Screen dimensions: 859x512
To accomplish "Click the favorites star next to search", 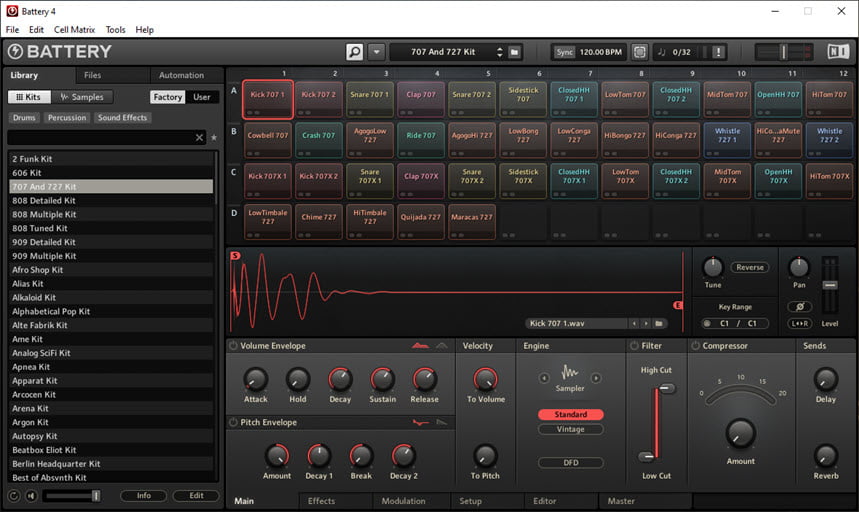I will (214, 137).
